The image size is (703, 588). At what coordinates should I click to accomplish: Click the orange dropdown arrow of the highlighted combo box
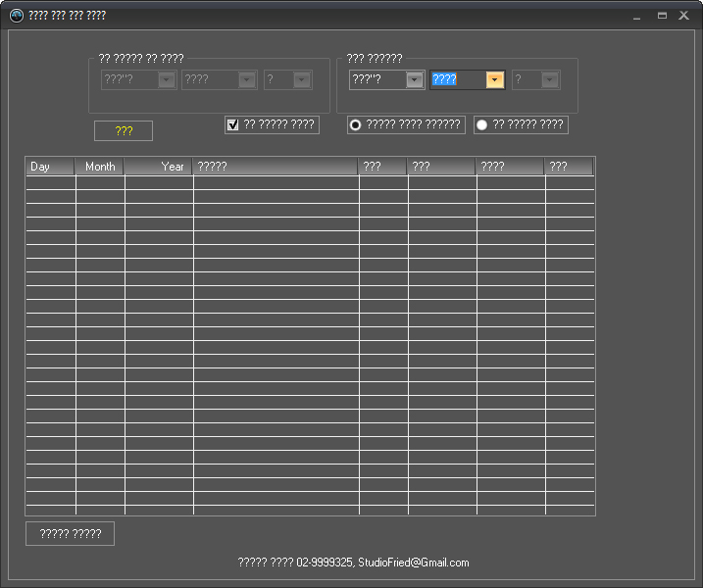pos(495,80)
